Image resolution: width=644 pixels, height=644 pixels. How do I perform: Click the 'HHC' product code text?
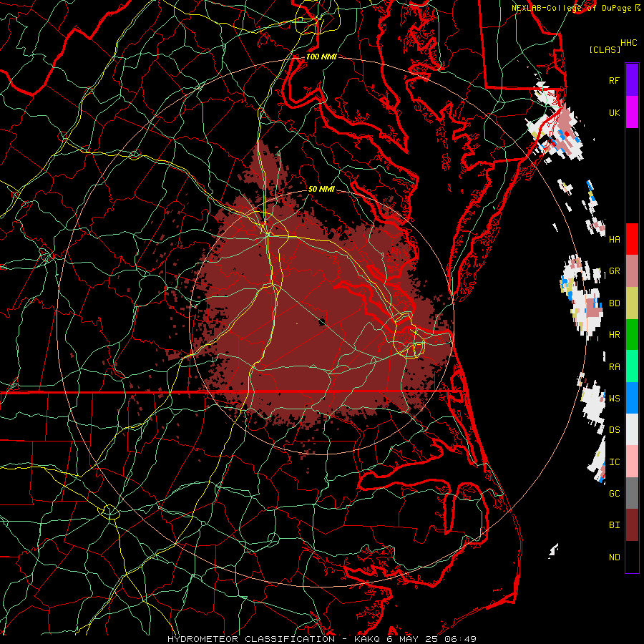click(x=628, y=43)
